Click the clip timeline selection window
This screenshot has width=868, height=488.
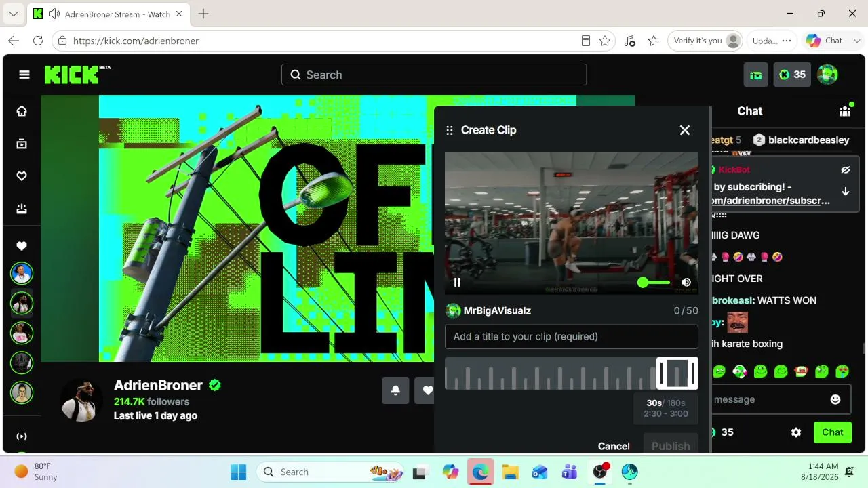677,373
